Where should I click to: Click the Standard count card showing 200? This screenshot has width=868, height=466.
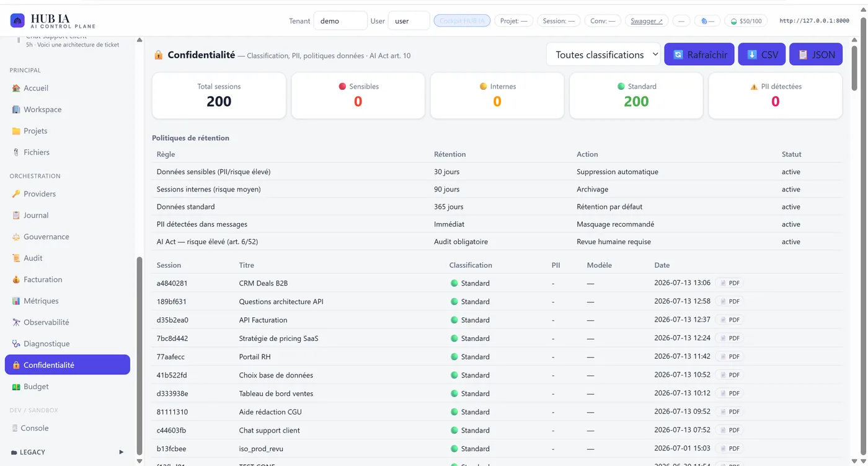coord(636,95)
